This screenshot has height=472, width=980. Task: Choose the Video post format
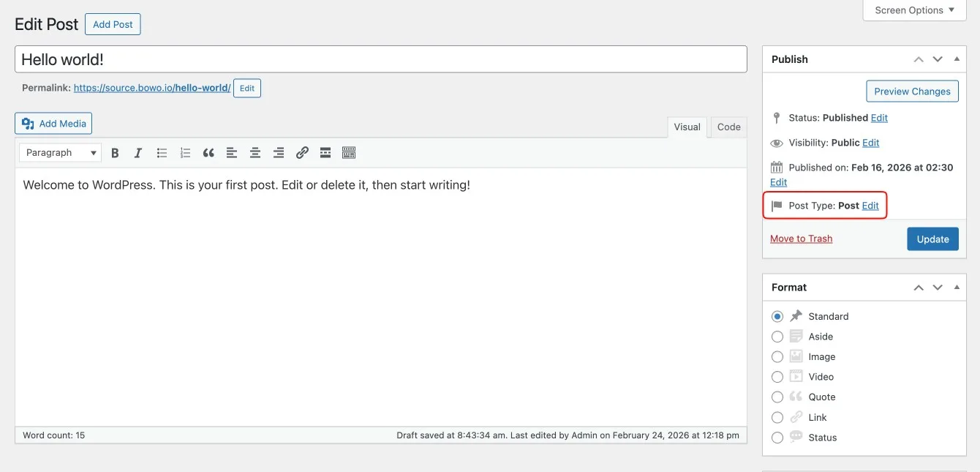[777, 377]
